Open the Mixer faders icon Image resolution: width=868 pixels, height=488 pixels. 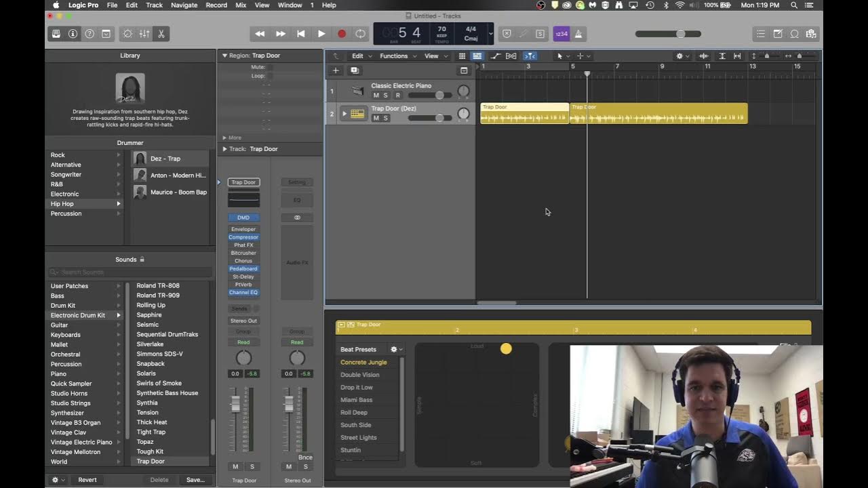(144, 34)
